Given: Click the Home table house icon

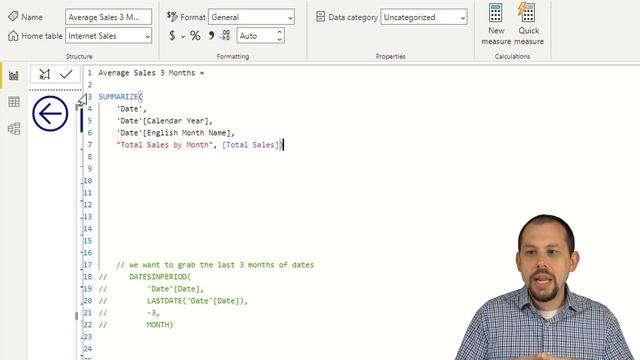Looking at the screenshot, I should [13, 36].
